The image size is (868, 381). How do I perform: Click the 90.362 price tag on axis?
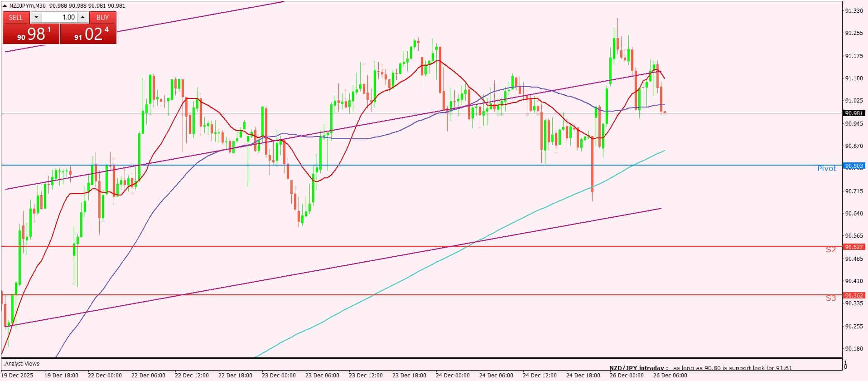coord(854,295)
